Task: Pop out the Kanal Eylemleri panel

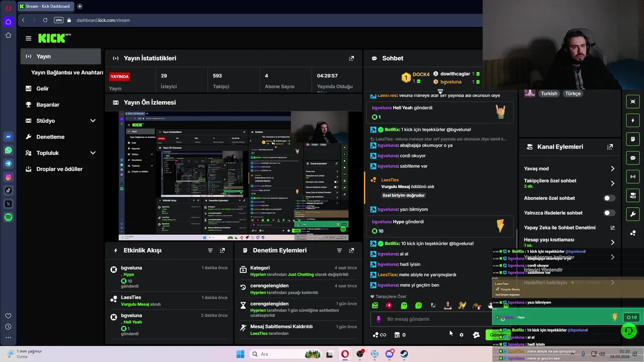Action: point(610,147)
